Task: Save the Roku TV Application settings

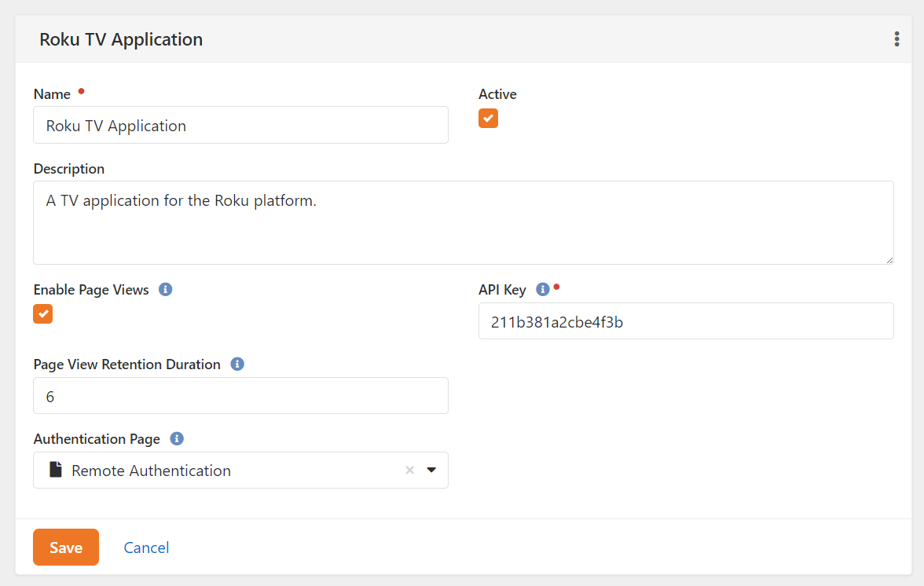Action: (x=66, y=548)
